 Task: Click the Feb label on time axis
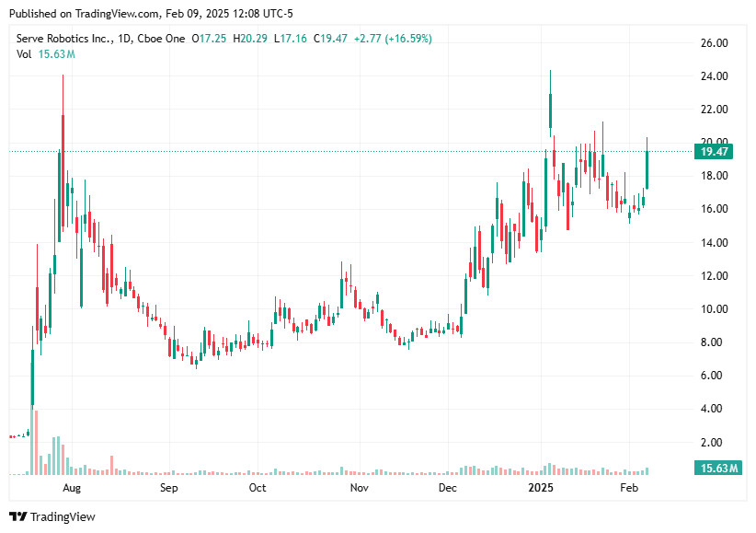coord(629,488)
